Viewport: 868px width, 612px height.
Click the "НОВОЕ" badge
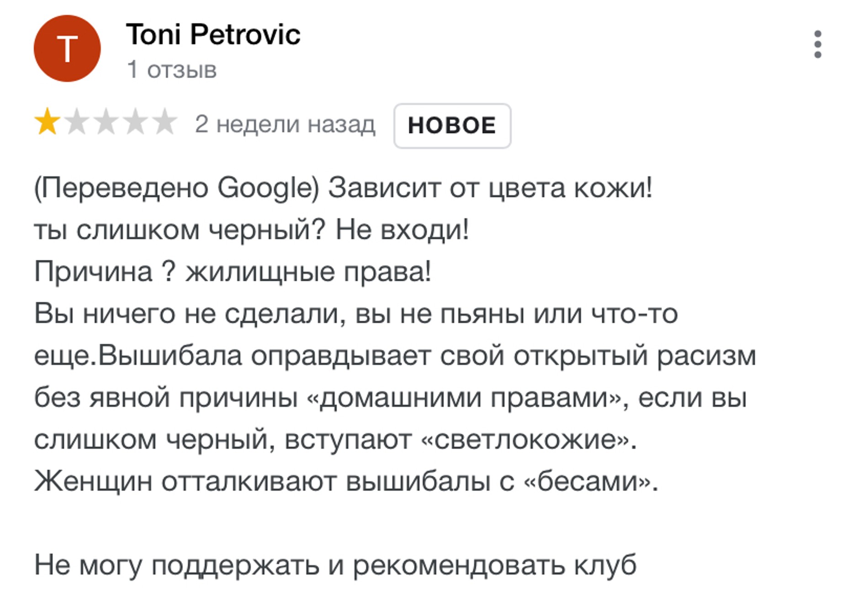452,126
